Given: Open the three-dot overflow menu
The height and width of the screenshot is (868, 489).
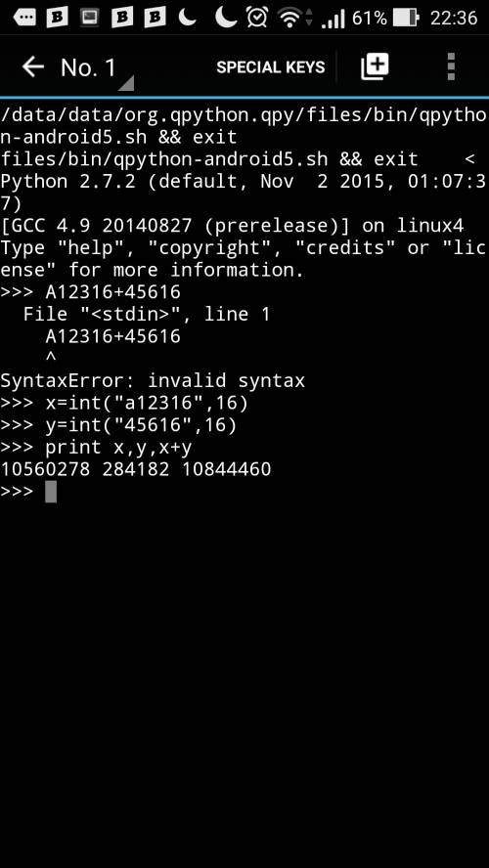Looking at the screenshot, I should pyautogui.click(x=451, y=67).
